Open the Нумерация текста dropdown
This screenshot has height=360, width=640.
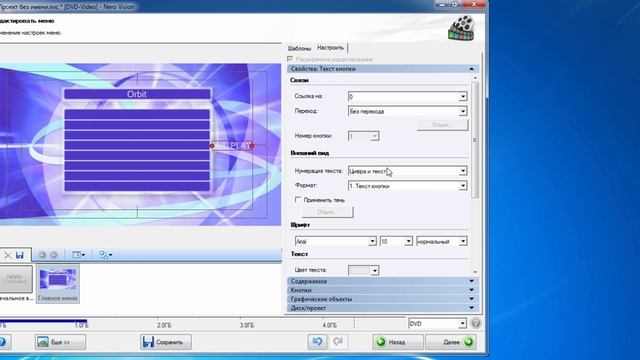(x=462, y=171)
